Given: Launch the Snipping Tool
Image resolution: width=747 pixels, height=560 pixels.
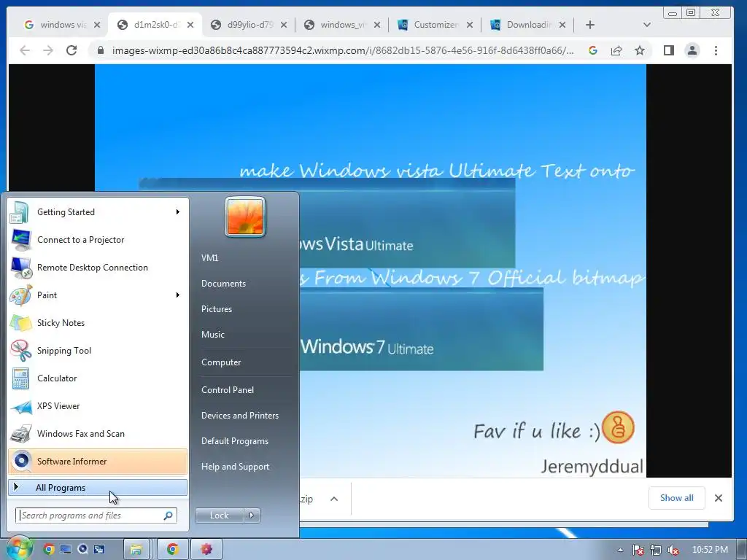Looking at the screenshot, I should 98,351.
